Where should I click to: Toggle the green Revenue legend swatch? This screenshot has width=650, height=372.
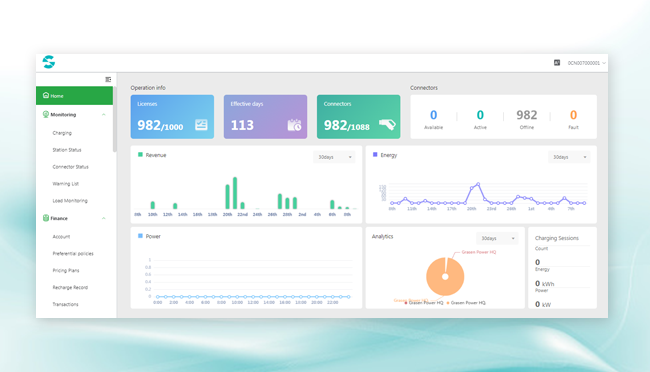click(x=140, y=155)
